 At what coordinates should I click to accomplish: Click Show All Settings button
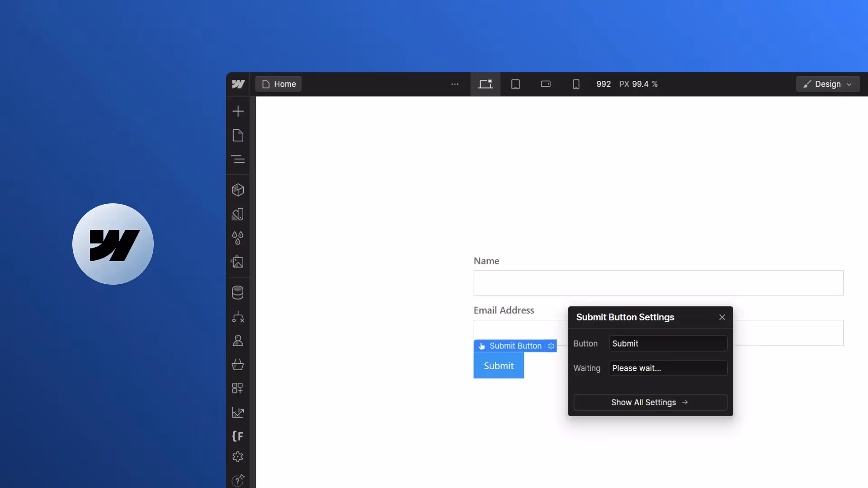tap(650, 403)
